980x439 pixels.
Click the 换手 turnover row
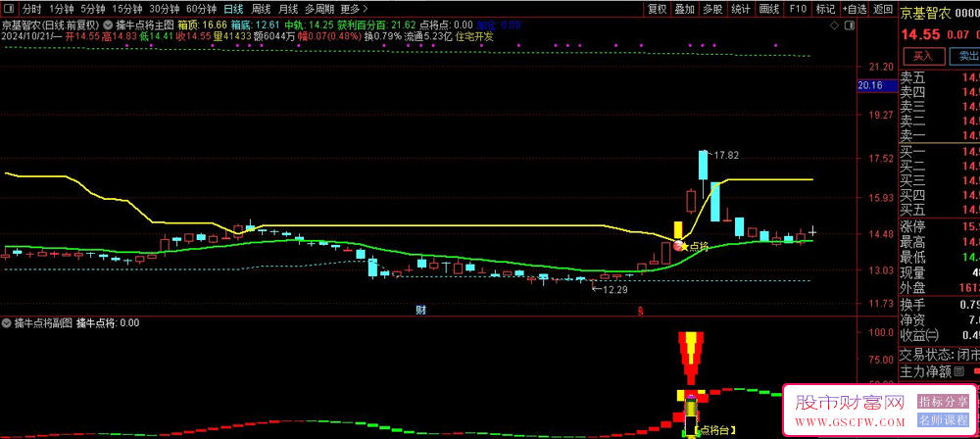[940, 306]
